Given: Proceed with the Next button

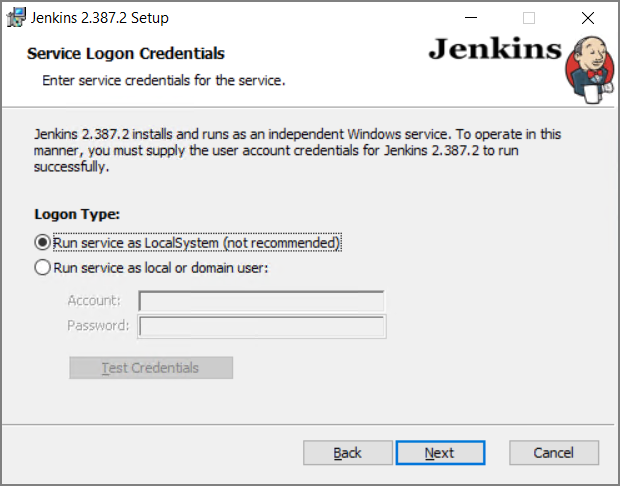Looking at the screenshot, I should (440, 453).
